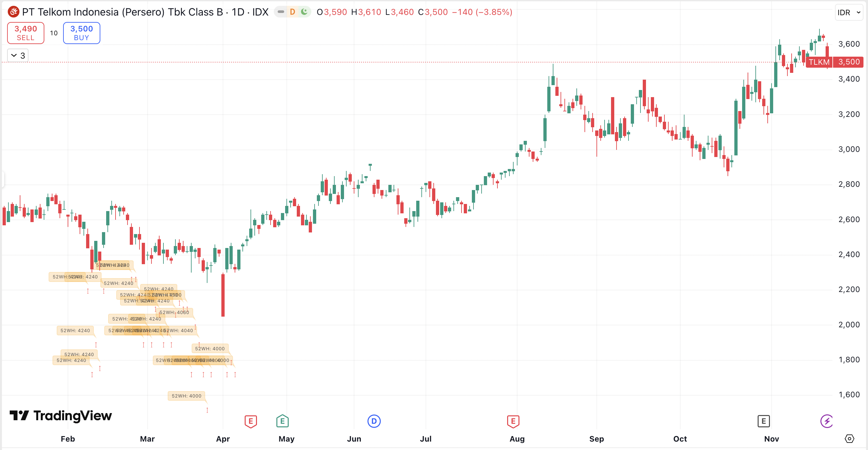Click the green crescent moon status icon
Viewport: 868px width, 450px height.
(304, 12)
